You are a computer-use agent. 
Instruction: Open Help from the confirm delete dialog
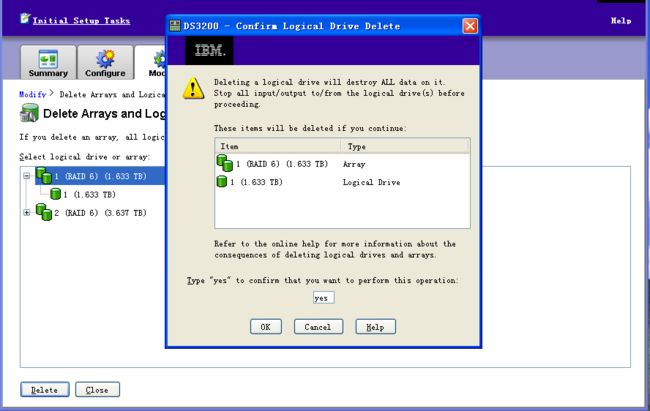coord(375,327)
